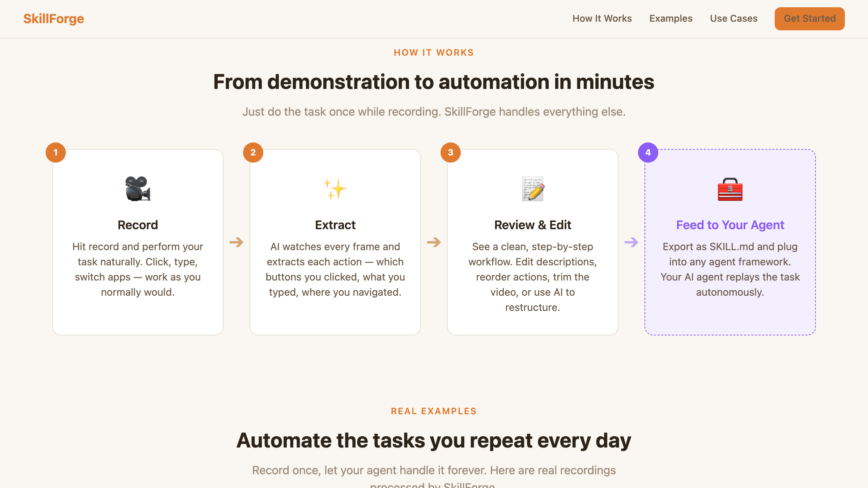This screenshot has height=488, width=868.
Task: Click the Get Started button
Action: point(809,18)
